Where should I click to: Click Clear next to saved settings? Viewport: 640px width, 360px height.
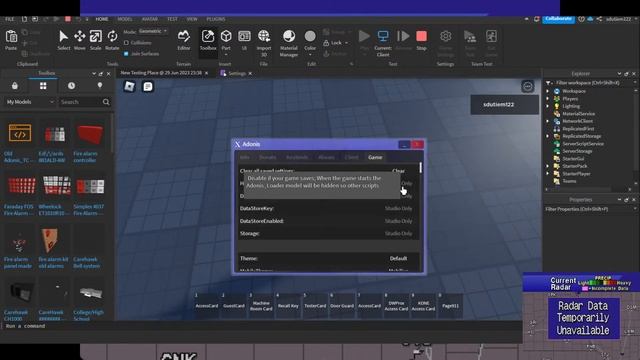point(398,171)
